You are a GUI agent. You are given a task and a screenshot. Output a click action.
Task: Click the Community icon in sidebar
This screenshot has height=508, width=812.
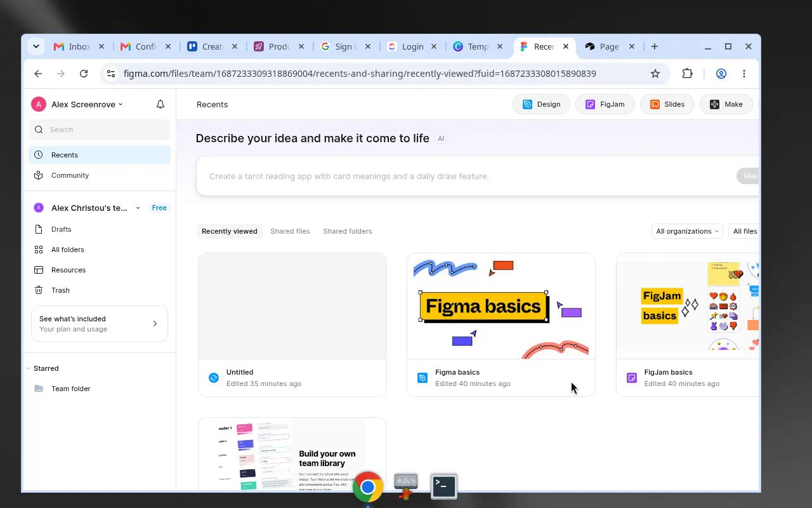click(x=39, y=175)
